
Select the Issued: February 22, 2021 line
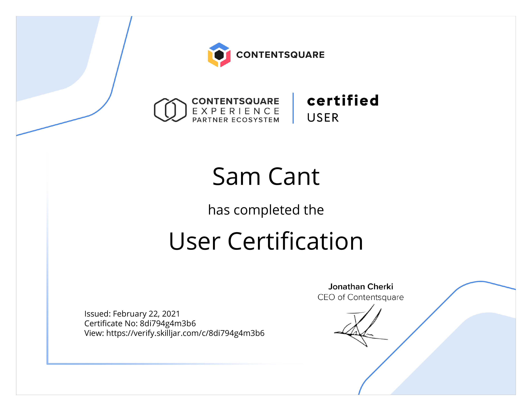(132, 314)
